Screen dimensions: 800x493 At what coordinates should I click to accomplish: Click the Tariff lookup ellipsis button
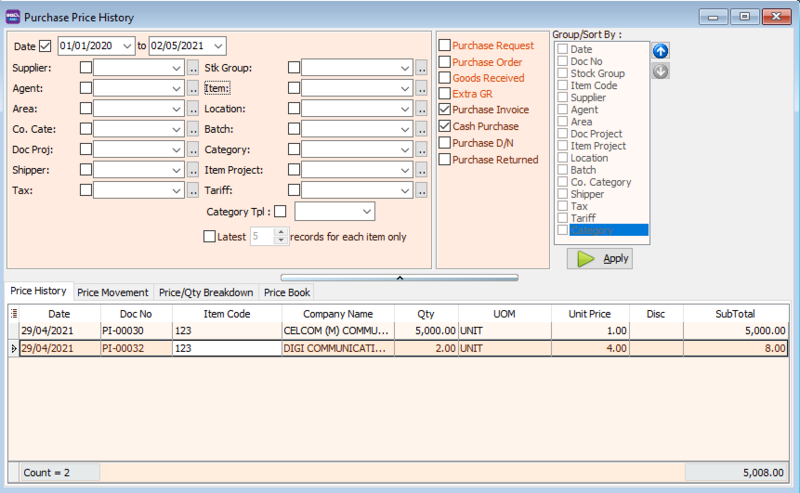(422, 190)
